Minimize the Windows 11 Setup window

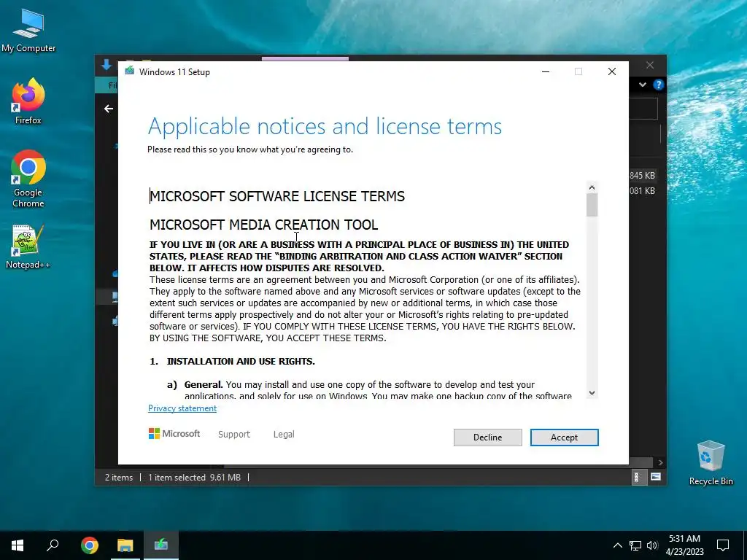pos(546,71)
